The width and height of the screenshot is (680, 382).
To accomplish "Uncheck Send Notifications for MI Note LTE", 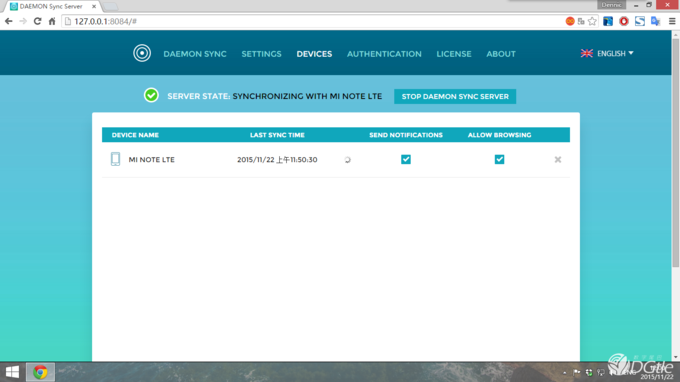I will [x=406, y=159].
